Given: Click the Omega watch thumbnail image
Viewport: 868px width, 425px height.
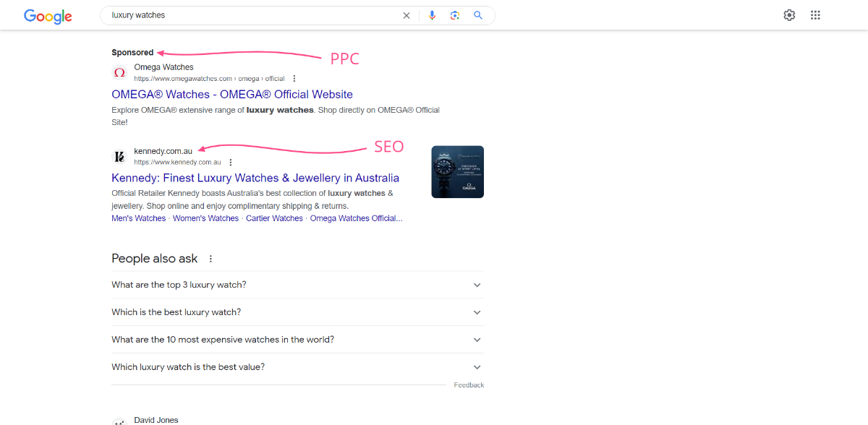Looking at the screenshot, I should click(x=457, y=172).
